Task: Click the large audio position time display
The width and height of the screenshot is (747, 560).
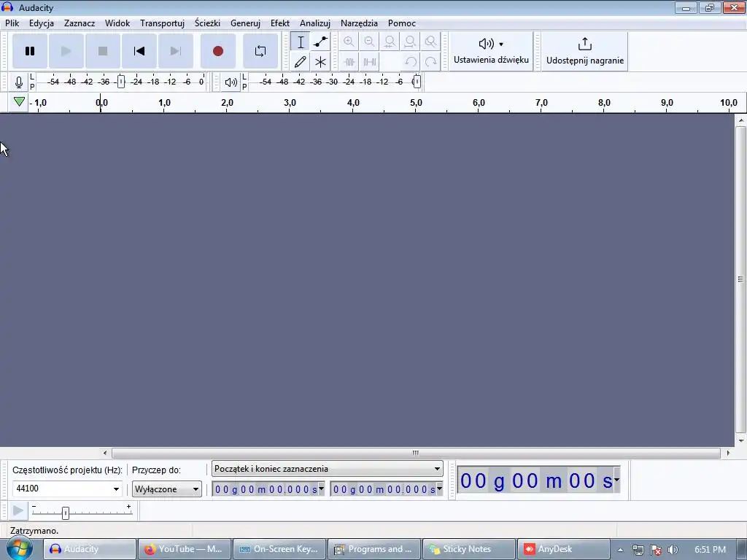Action: pos(535,480)
